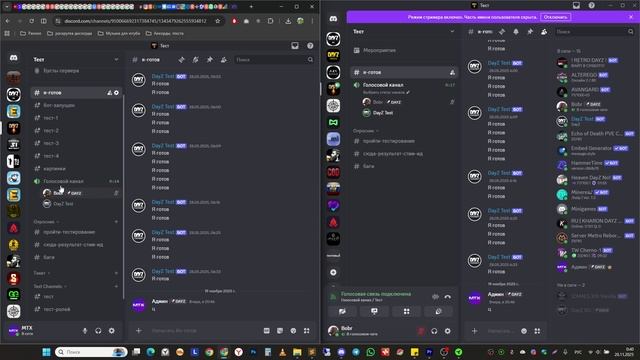Focus the search box in desktop Discord

click(595, 31)
